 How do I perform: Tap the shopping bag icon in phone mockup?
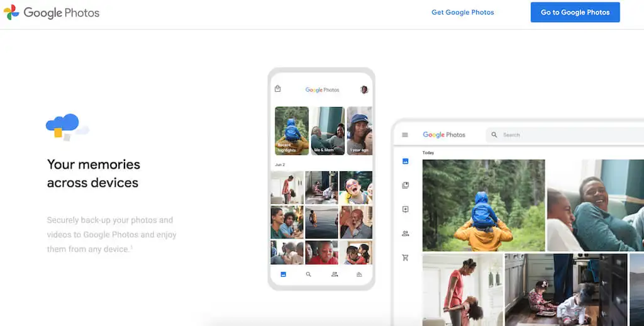pos(277,89)
